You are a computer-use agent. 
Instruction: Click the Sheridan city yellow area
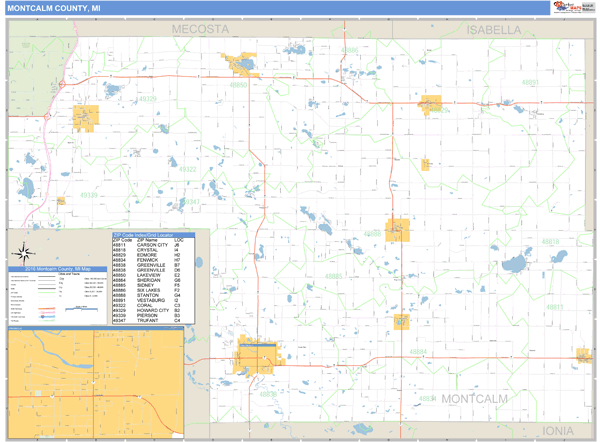[x=402, y=321]
